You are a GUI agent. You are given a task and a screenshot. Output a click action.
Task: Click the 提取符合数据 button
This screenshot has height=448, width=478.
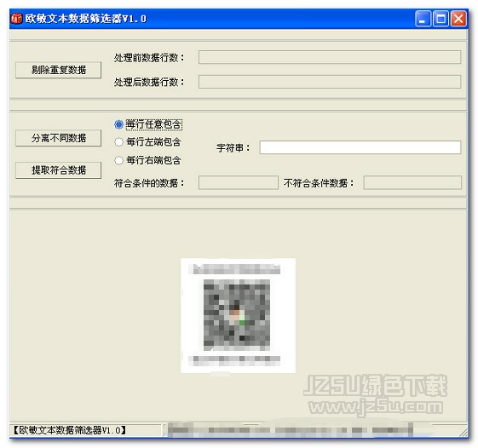pos(58,170)
